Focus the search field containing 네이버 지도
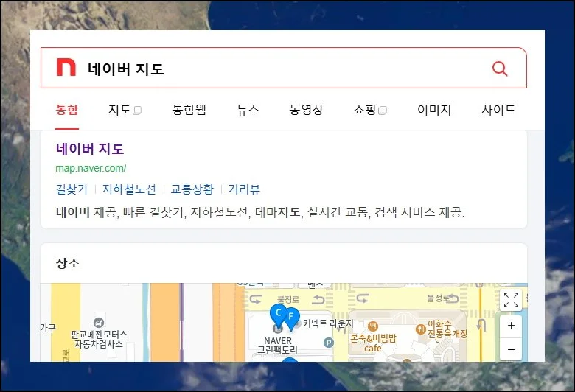The image size is (575, 392). pos(284,68)
